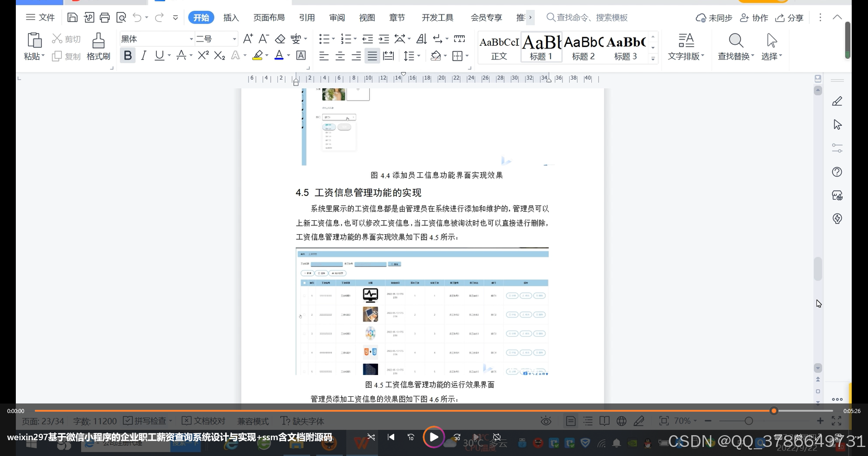Screen dimensions: 868x456
Task: Open the 文件 (File) menu
Action: 40,18
